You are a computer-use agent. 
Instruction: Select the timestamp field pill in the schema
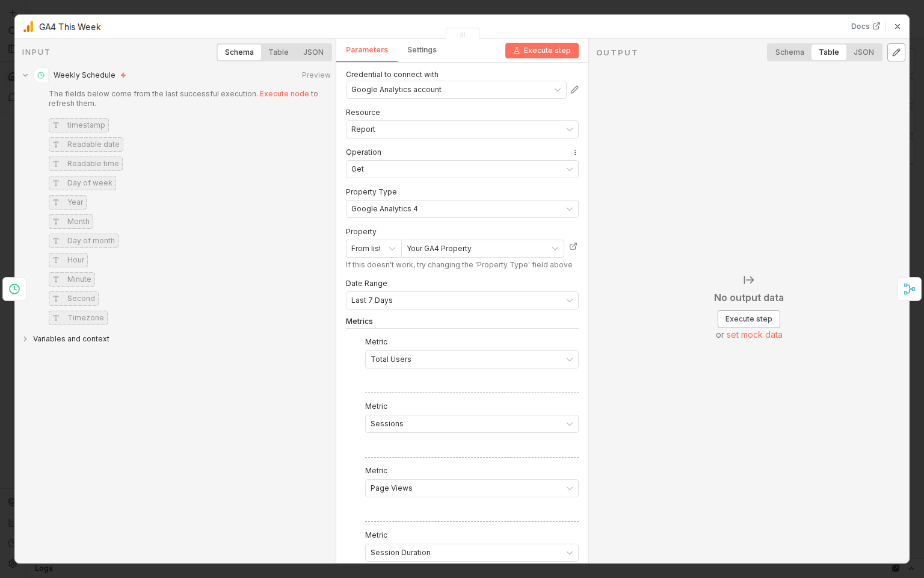point(79,125)
